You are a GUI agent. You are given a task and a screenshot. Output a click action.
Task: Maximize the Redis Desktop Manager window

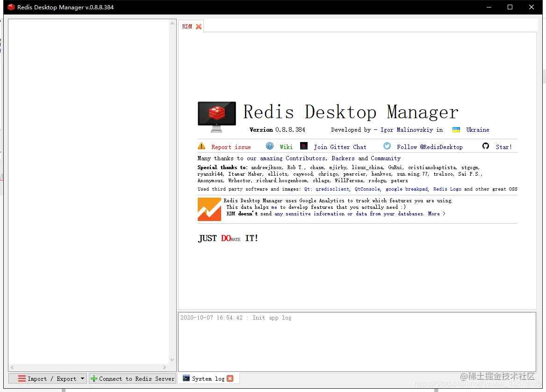click(x=510, y=7)
